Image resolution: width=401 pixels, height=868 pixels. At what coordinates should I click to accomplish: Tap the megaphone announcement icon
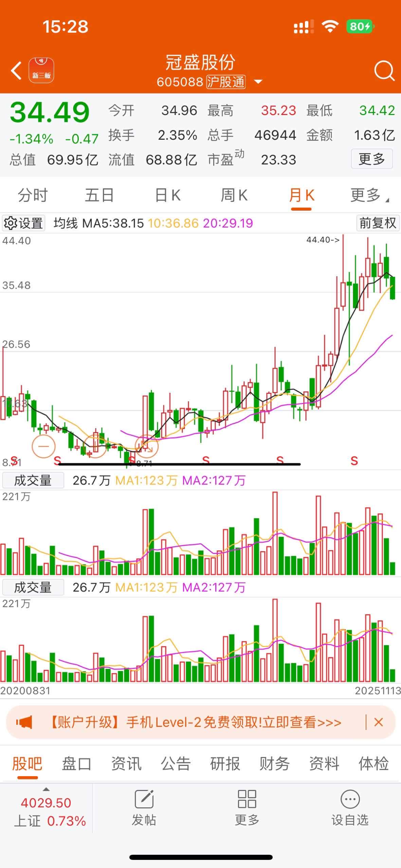point(24,722)
